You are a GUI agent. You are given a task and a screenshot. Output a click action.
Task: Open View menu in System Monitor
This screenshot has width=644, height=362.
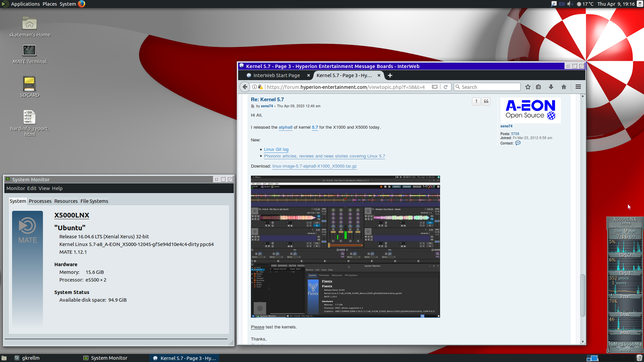(44, 188)
